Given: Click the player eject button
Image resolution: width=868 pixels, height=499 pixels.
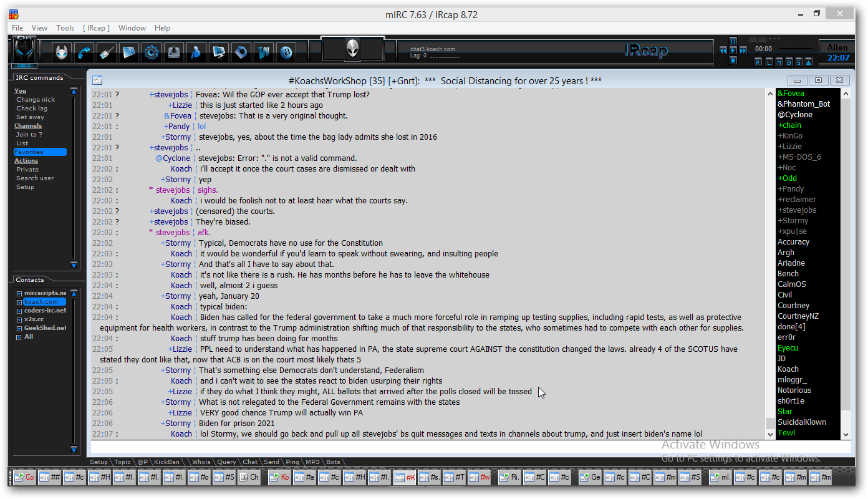Looking at the screenshot, I should point(808,62).
